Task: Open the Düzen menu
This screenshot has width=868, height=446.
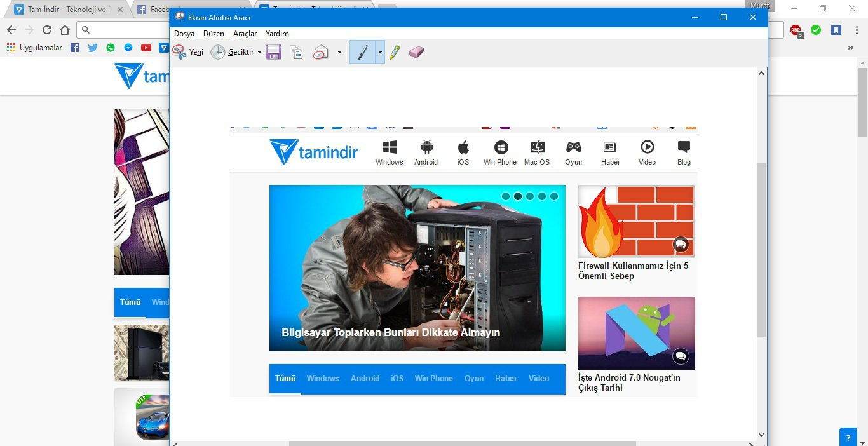Action: pyautogui.click(x=214, y=34)
